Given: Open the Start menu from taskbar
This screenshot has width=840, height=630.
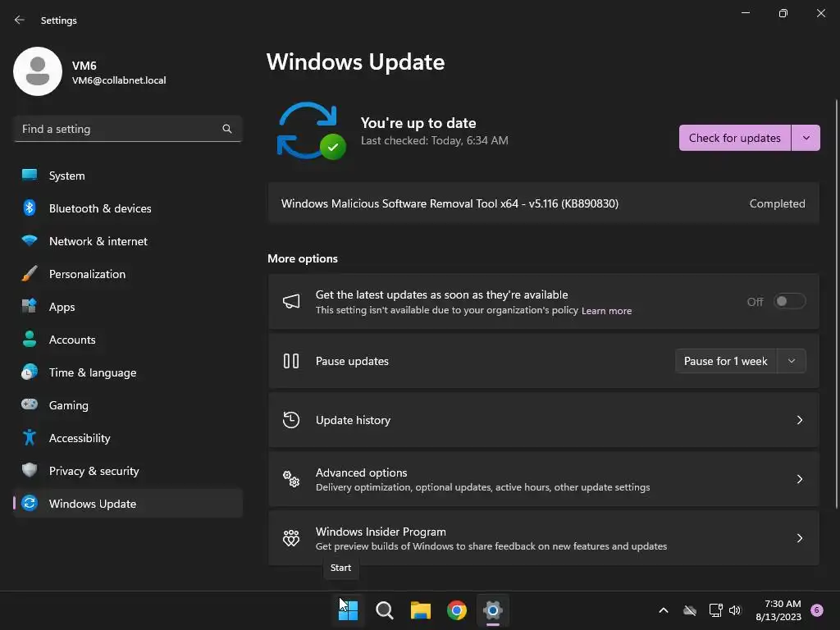Looking at the screenshot, I should coord(348,610).
